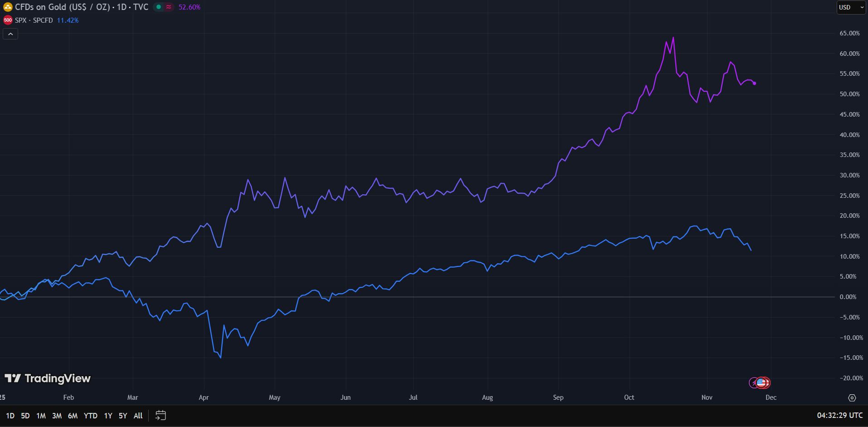Click the Apr label on time axis
This screenshot has width=868, height=427.
pyautogui.click(x=204, y=398)
